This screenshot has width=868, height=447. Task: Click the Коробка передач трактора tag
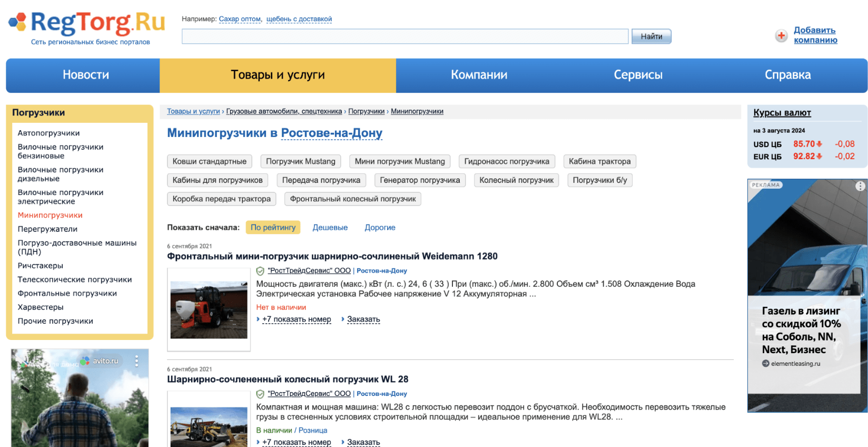[x=222, y=199]
